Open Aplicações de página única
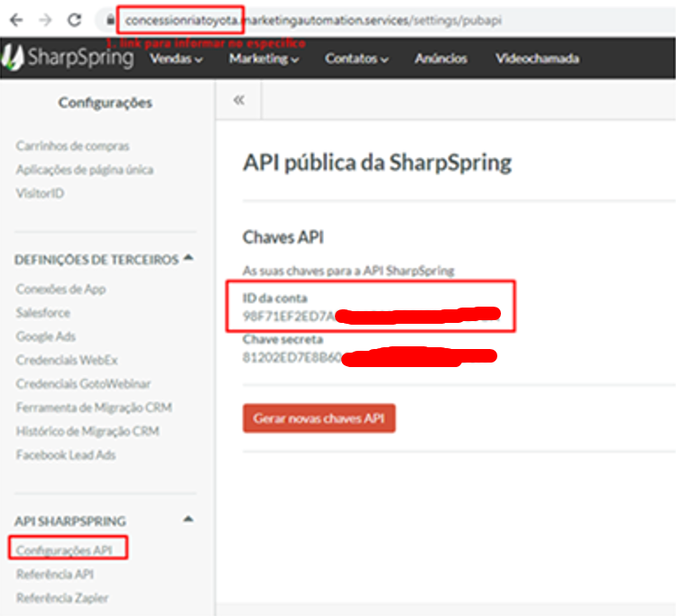676x616 pixels. pyautogui.click(x=85, y=170)
